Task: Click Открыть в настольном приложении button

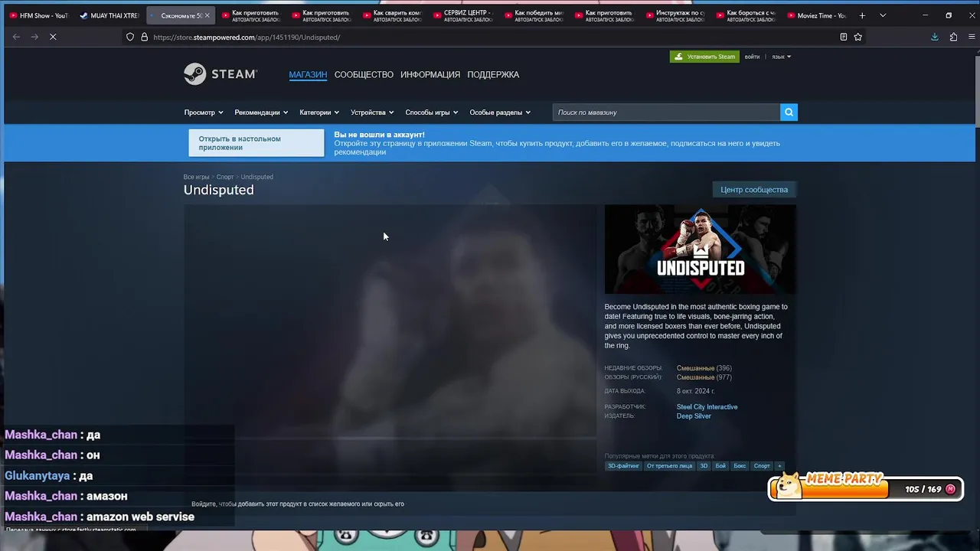Action: pos(256,143)
